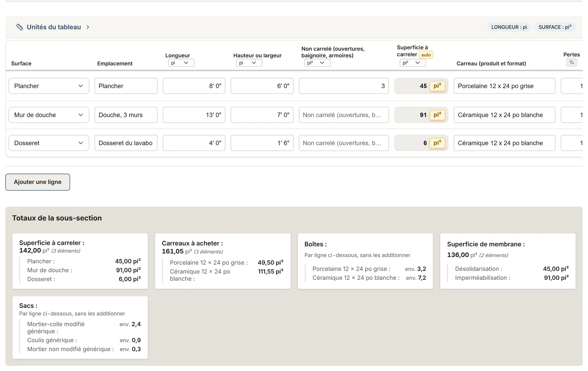Click the Totaux de la sous-section heading
588x371 pixels.
[x=57, y=218]
